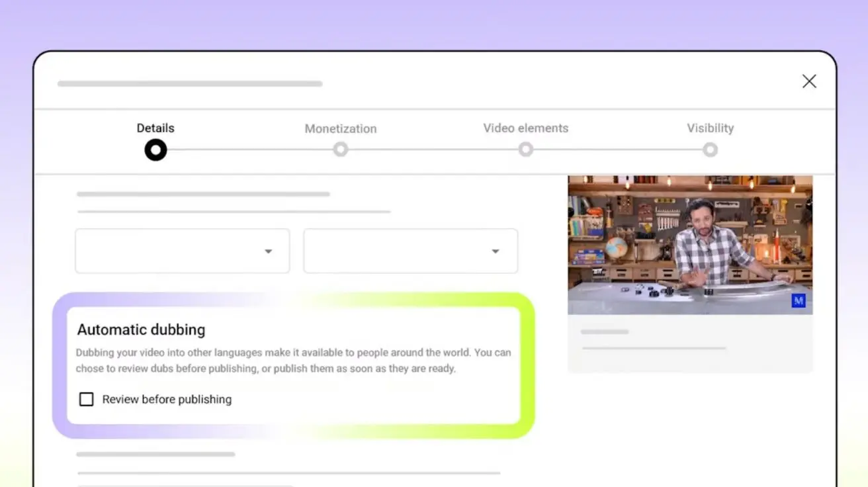Go to the Video elements tab label
The height and width of the screenshot is (487, 868).
point(525,128)
